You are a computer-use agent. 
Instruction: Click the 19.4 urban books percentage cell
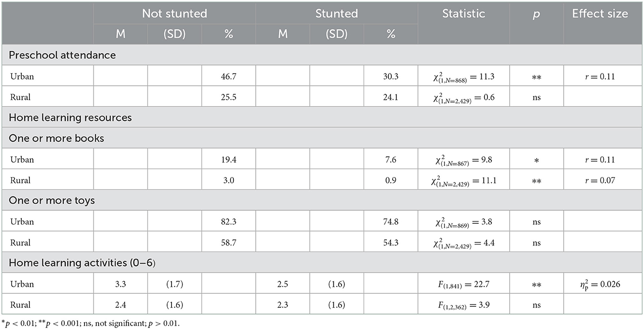point(229,159)
